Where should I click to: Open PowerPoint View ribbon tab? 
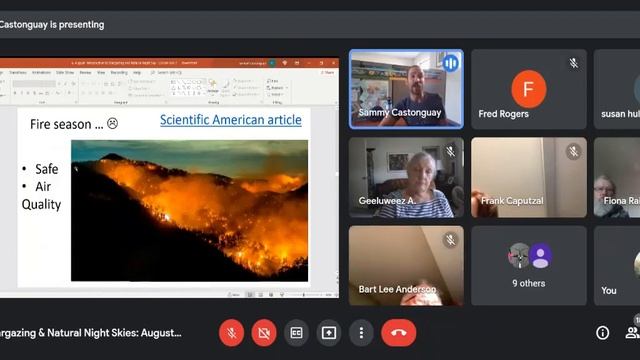tap(101, 72)
